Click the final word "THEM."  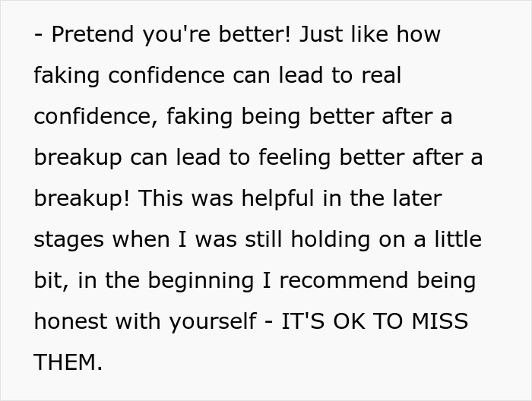click(x=68, y=363)
